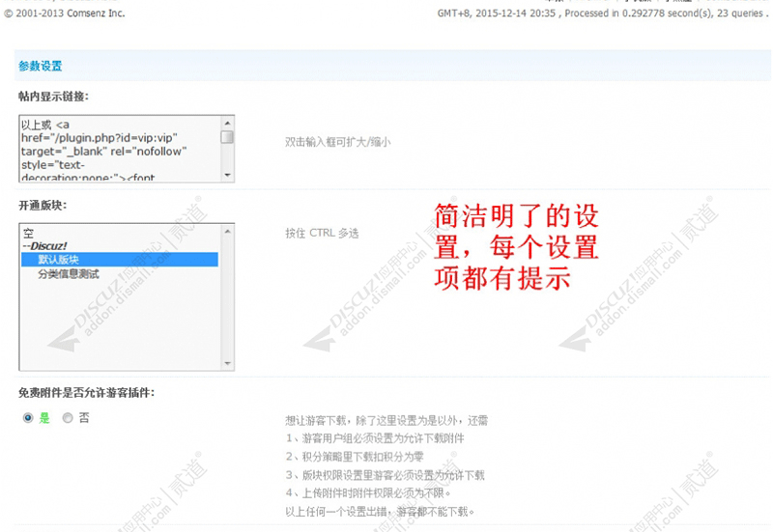This screenshot has height=532, width=773.
Task: Select the 空 option in the 开通版块 list
Action: click(29, 233)
